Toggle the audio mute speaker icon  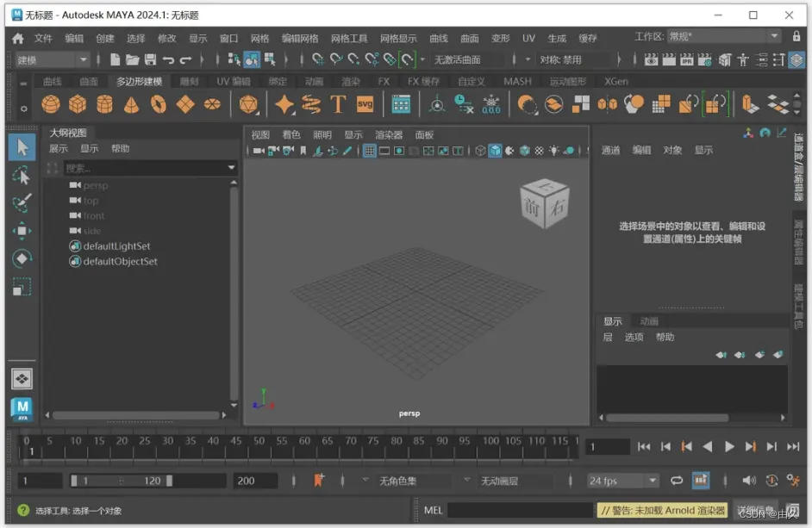tap(748, 481)
